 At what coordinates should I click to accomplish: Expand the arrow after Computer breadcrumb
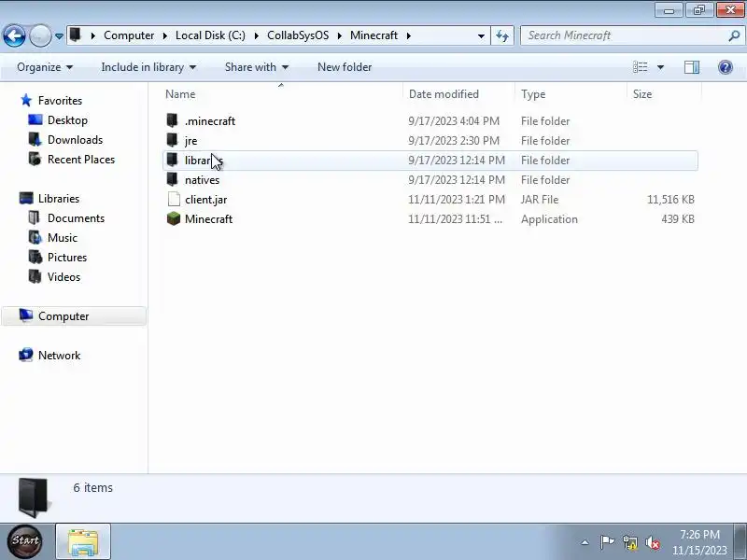point(165,35)
